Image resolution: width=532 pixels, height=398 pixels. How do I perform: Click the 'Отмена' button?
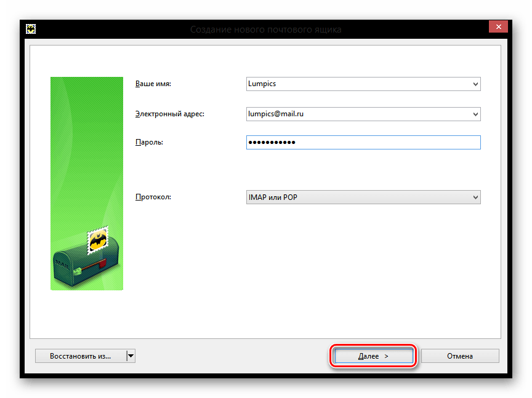coord(460,356)
